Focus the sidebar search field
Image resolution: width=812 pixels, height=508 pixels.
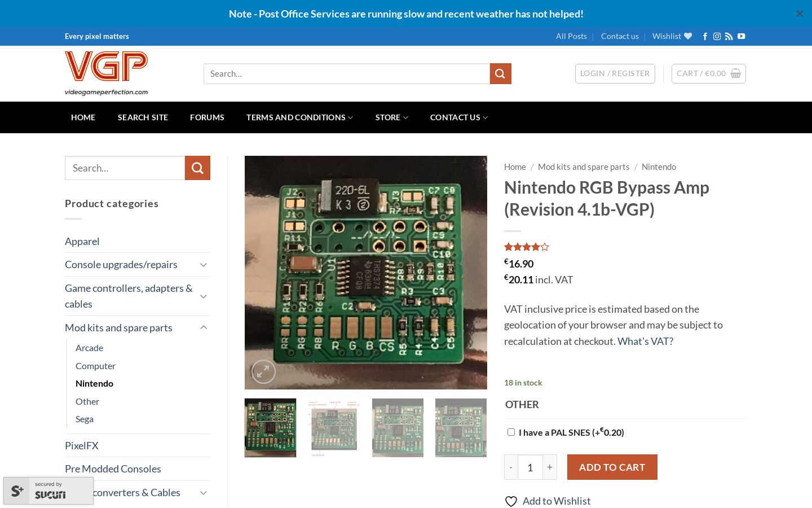pos(125,168)
